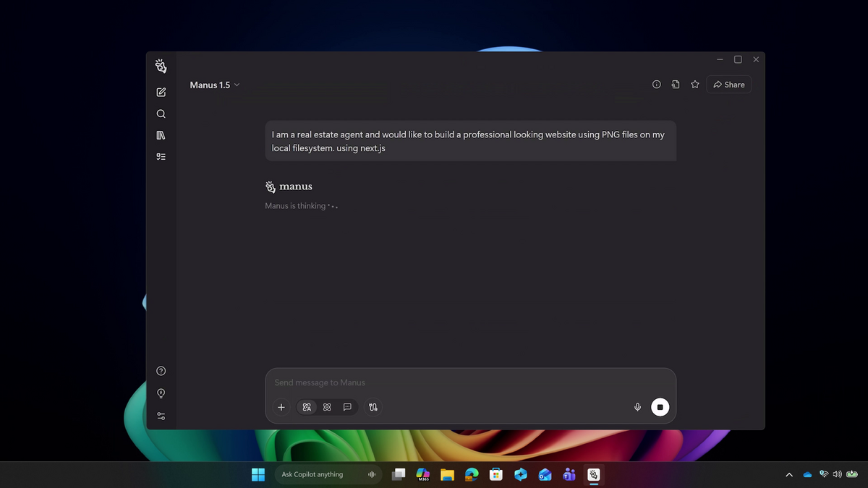
Task: Open File Explorer from the taskbar
Action: (447, 474)
